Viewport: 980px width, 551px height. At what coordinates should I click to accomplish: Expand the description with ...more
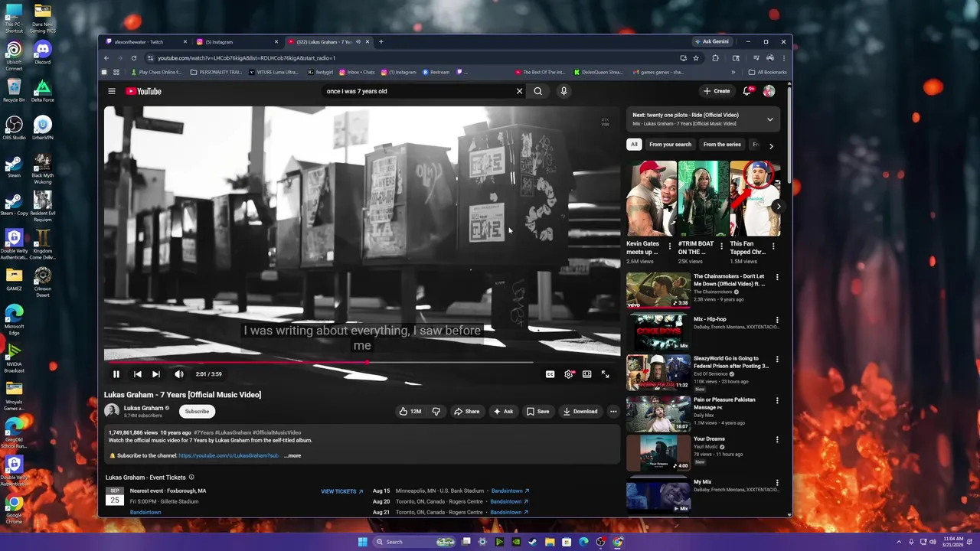pos(292,455)
